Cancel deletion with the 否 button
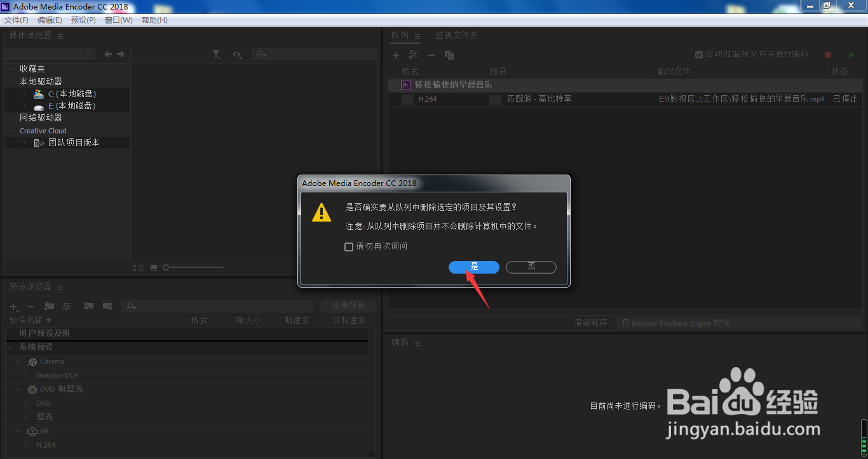868x459 pixels. click(x=531, y=267)
